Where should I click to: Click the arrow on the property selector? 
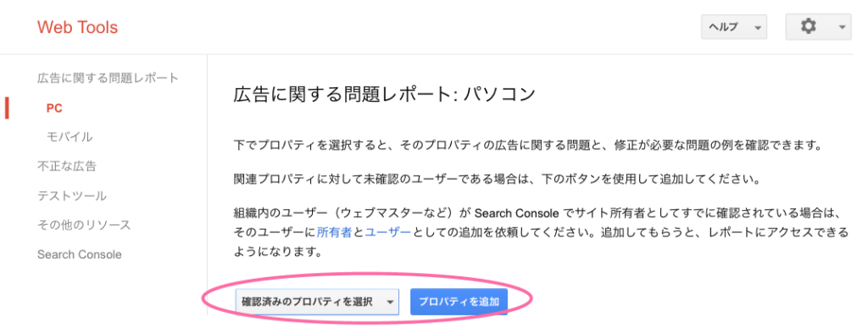coord(390,303)
